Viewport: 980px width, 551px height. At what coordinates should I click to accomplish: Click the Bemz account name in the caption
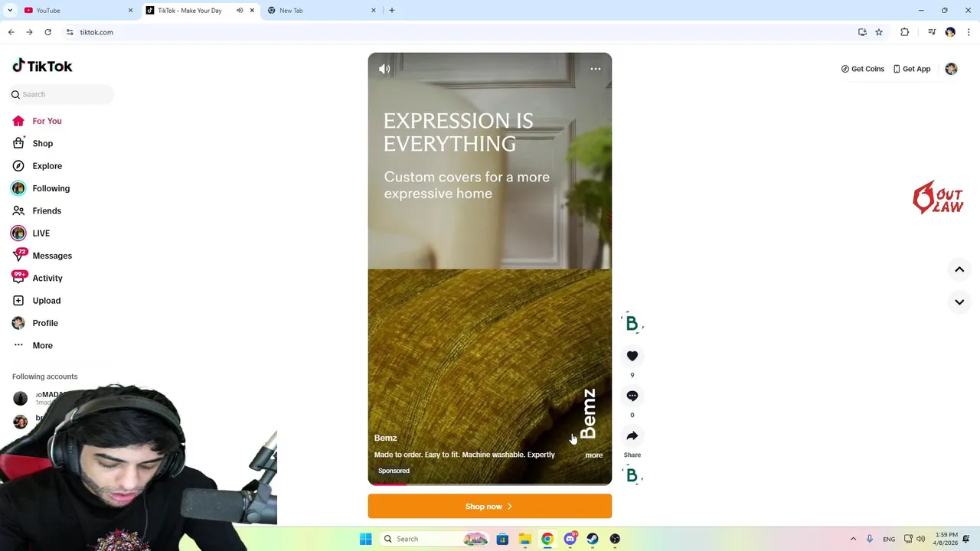[385, 438]
